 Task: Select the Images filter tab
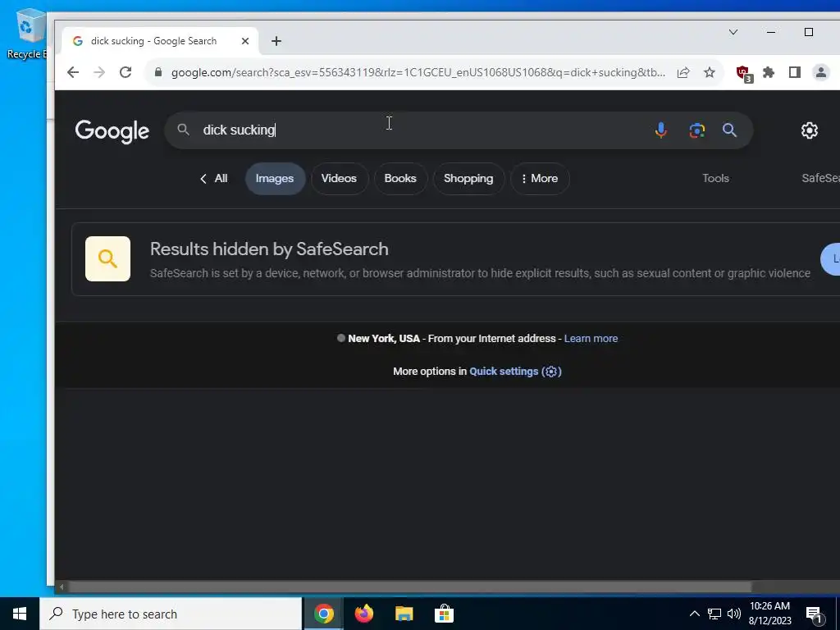tap(275, 178)
